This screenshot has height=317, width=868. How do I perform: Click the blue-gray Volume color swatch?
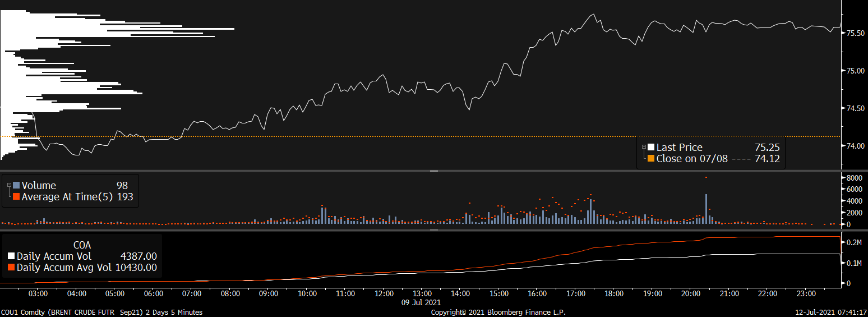pos(16,186)
